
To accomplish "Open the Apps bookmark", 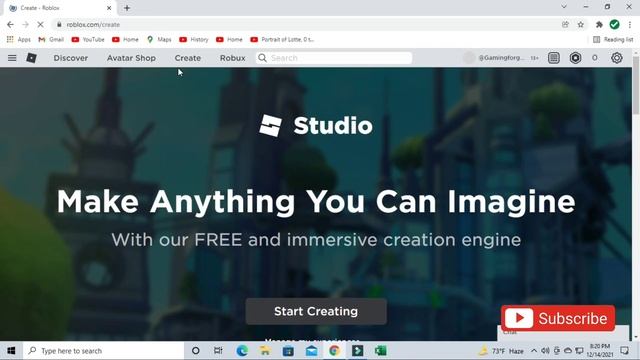I will 19,40.
